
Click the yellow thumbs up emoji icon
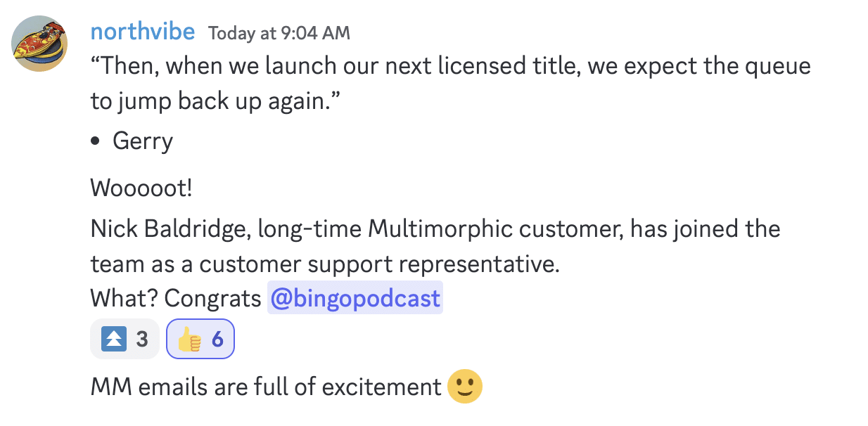pyautogui.click(x=189, y=340)
